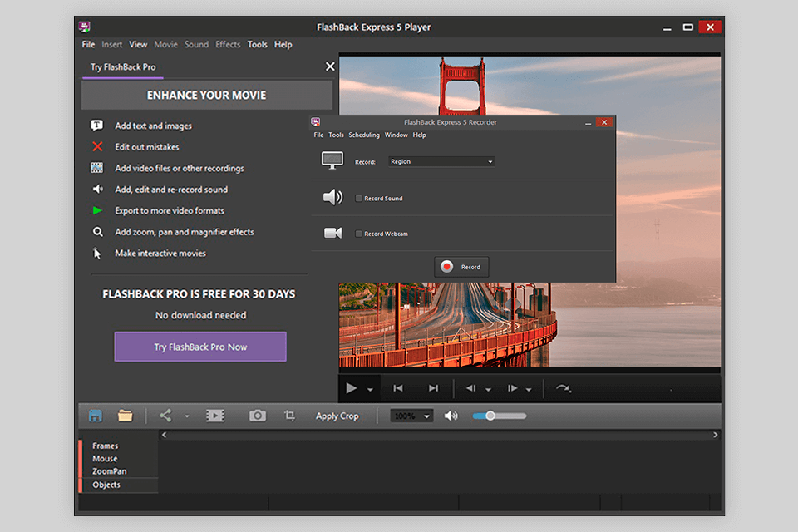Click the Try FlashBack Pro Now button
This screenshot has width=798, height=532.
[200, 347]
